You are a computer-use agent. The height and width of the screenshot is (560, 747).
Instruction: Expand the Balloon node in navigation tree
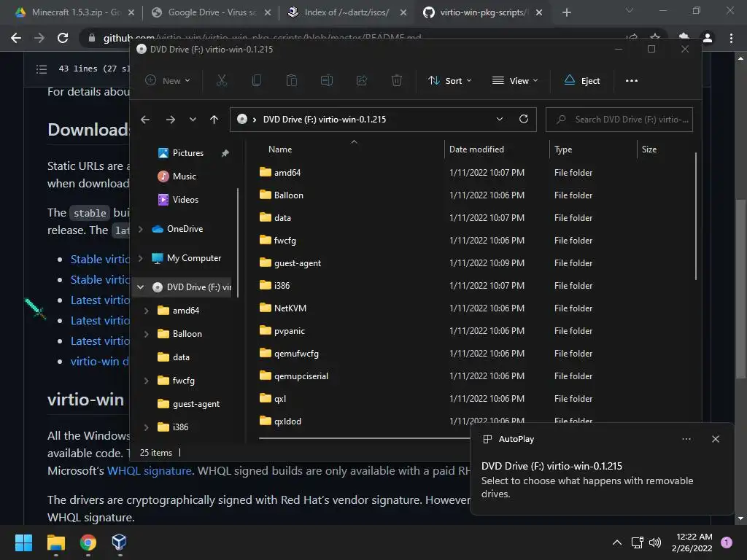tap(146, 334)
